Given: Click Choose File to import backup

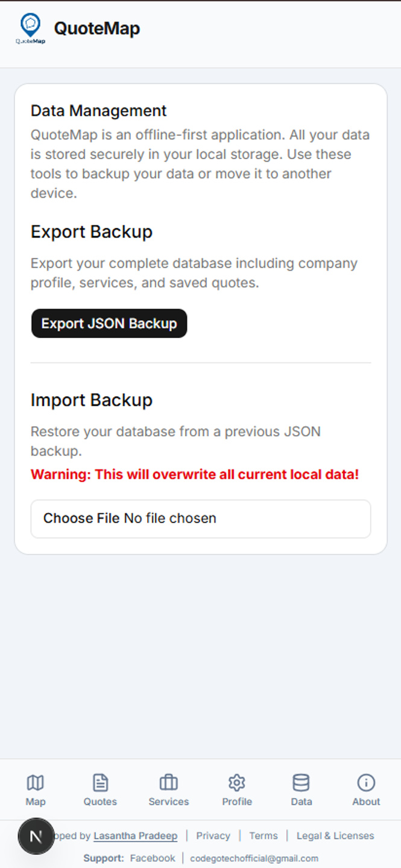Looking at the screenshot, I should click(81, 518).
